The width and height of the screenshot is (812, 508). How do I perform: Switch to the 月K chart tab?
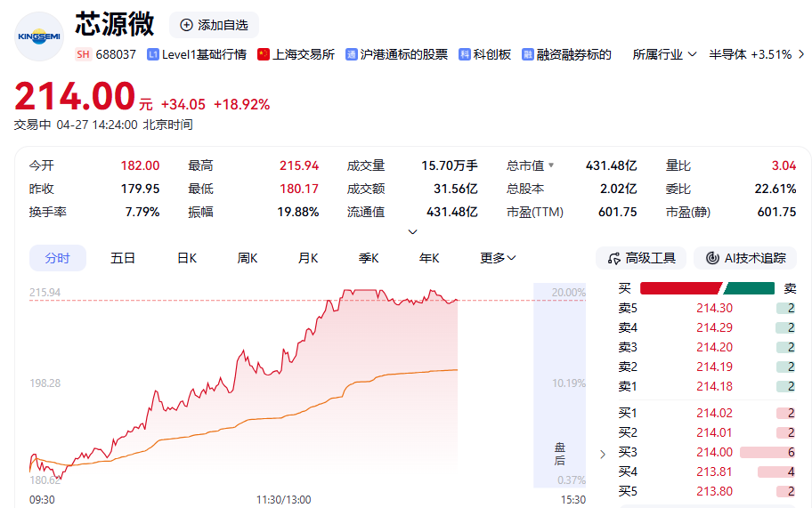tap(308, 258)
